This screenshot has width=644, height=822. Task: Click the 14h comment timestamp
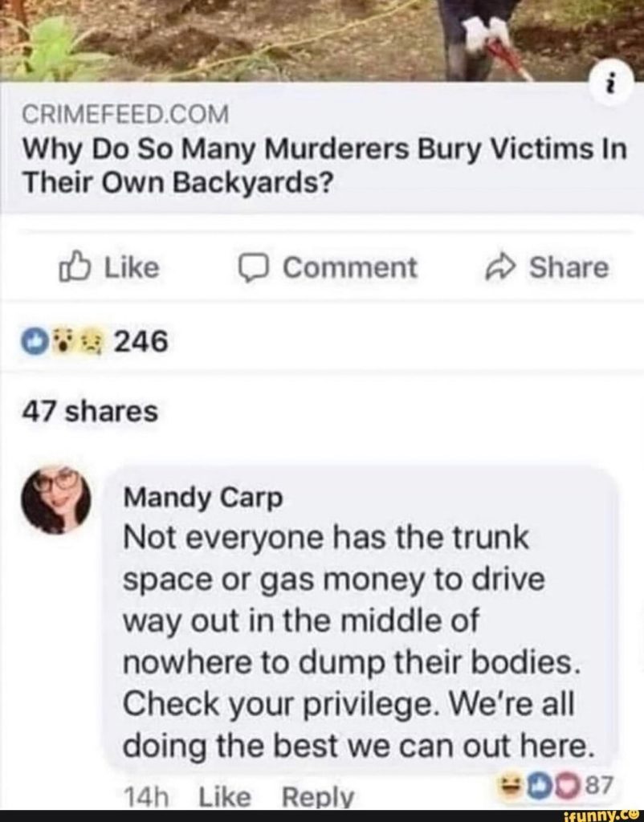(x=146, y=797)
